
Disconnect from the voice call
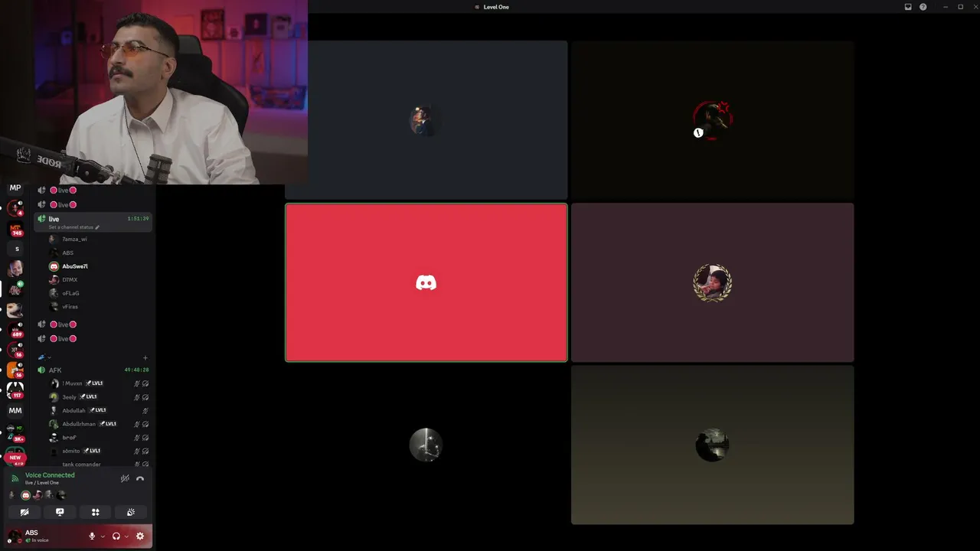pos(140,479)
